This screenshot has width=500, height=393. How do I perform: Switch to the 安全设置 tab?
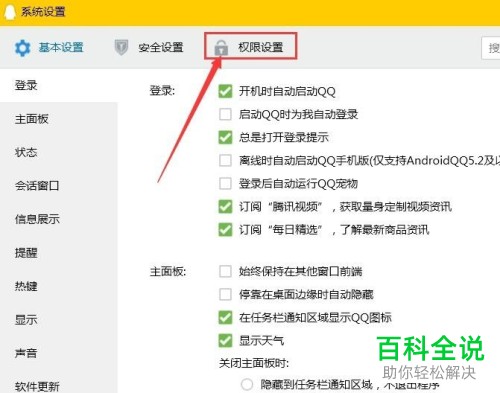(x=161, y=48)
